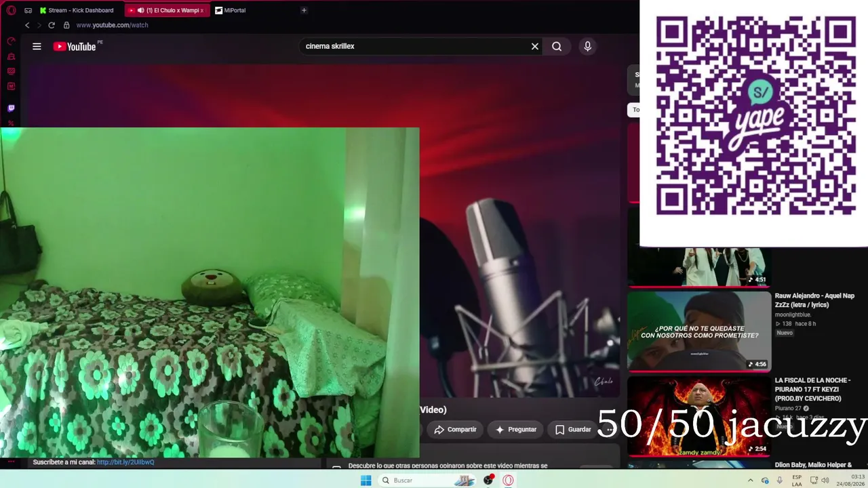Open the sidebar icon with letter M

[x=11, y=86]
